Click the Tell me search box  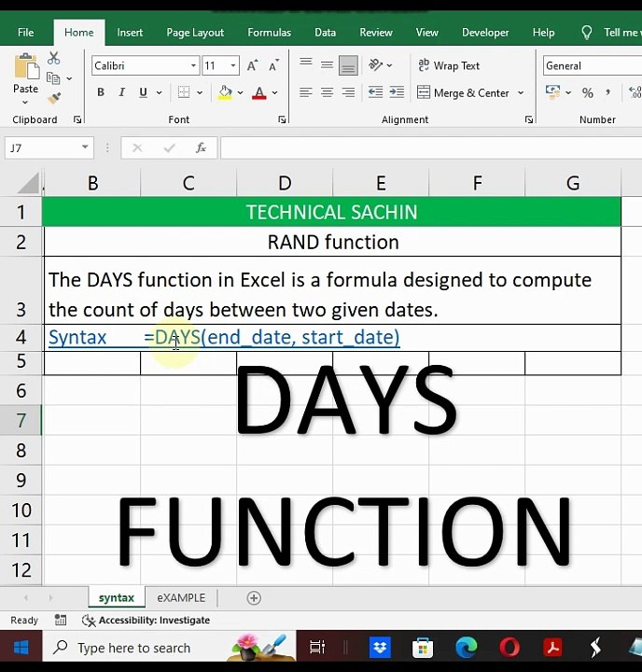click(610, 32)
